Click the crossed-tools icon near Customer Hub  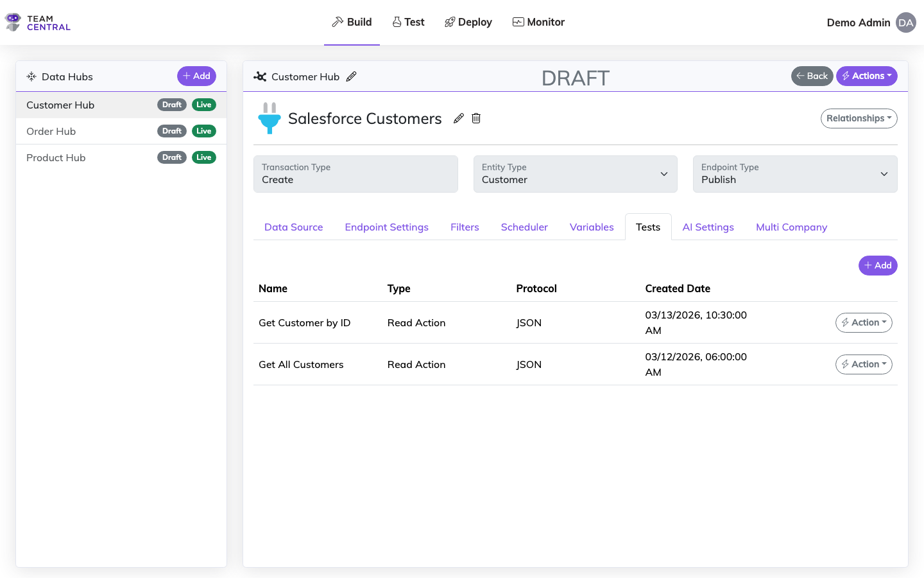point(260,76)
